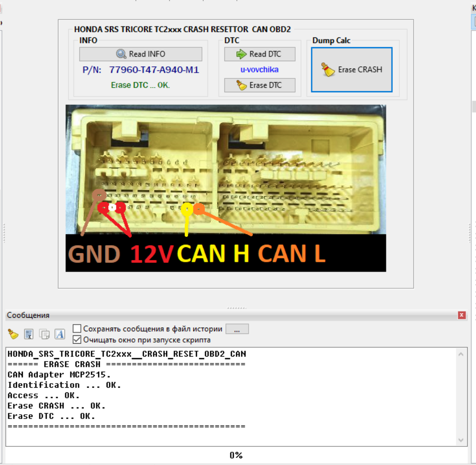Click the Read INFO button
Viewport: 476px width, 465px height.
[140, 54]
